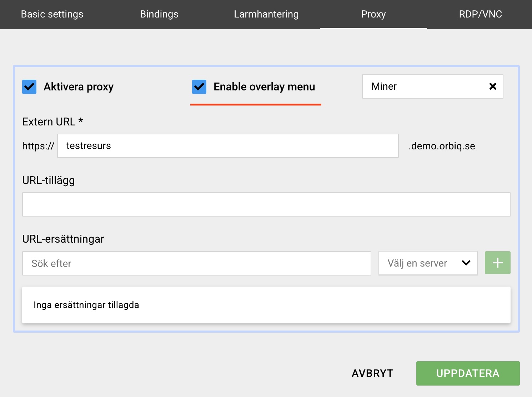
Task: Uncheck the Enable overlay menu checkbox
Action: click(199, 87)
